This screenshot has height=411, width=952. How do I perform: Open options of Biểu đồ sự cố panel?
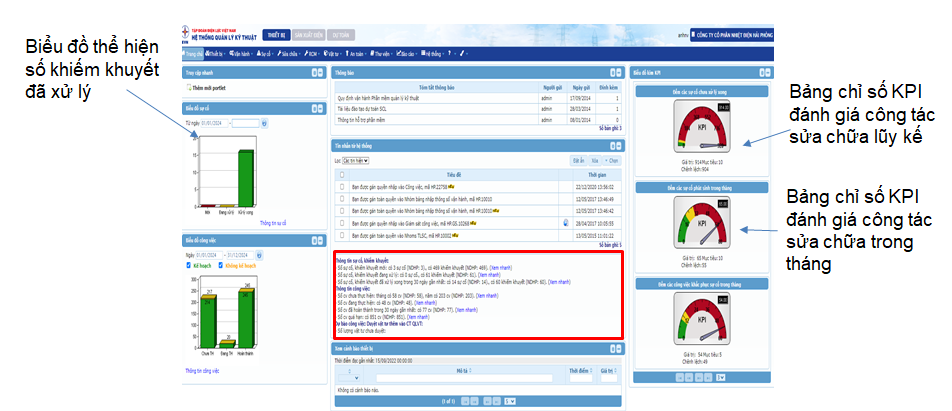pos(315,109)
